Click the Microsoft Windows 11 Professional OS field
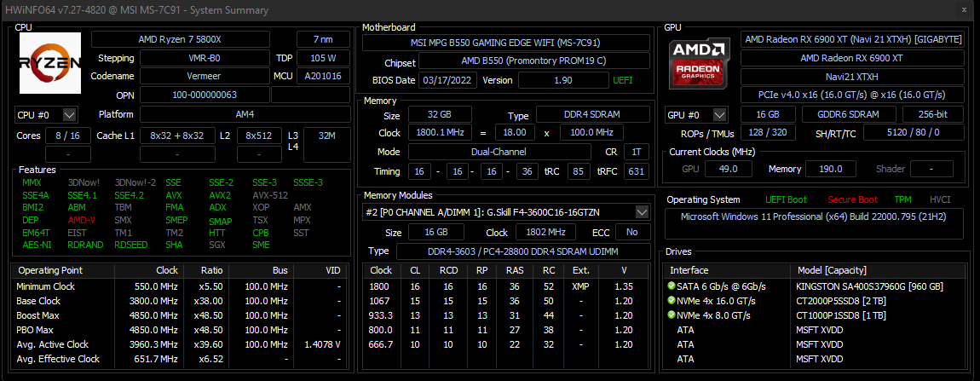The width and height of the screenshot is (980, 381). coord(815,225)
